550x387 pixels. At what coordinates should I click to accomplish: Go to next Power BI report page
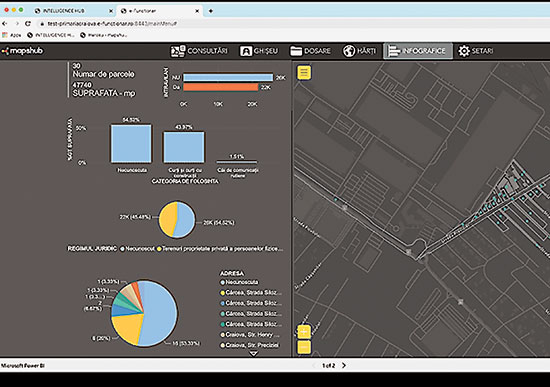344,365
